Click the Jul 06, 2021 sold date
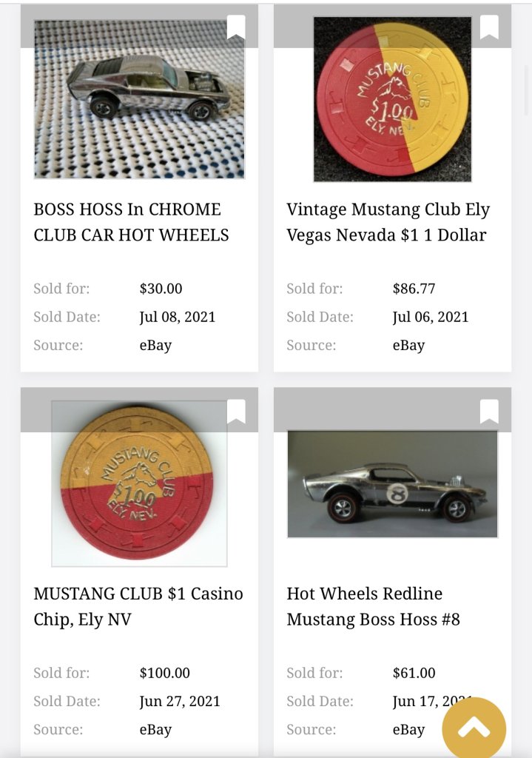Image resolution: width=532 pixels, height=758 pixels. pos(431,317)
